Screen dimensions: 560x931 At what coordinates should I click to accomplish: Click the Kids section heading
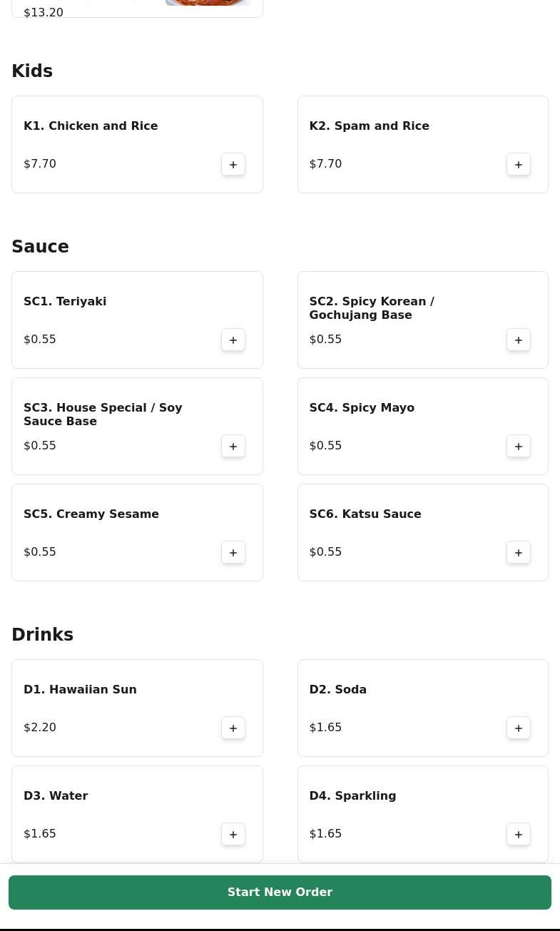point(32,71)
